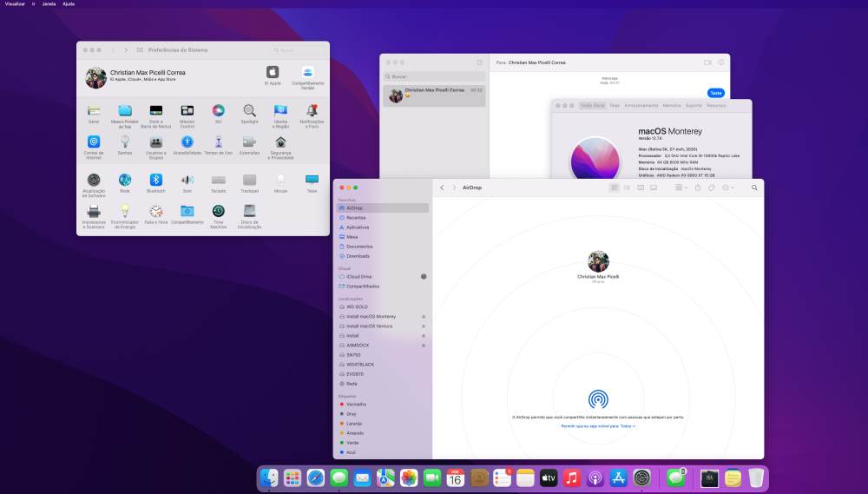Go back in Finder AirDrop window
Image resolution: width=868 pixels, height=494 pixels.
point(442,188)
